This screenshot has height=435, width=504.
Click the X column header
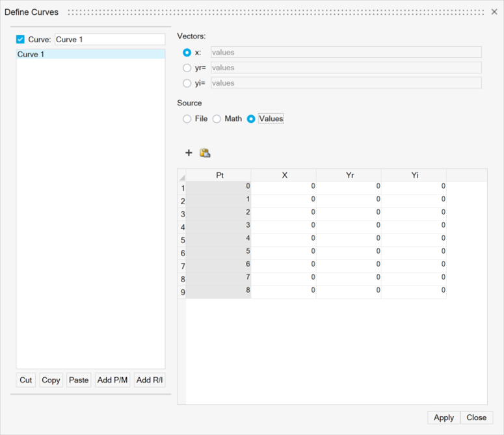[284, 176]
